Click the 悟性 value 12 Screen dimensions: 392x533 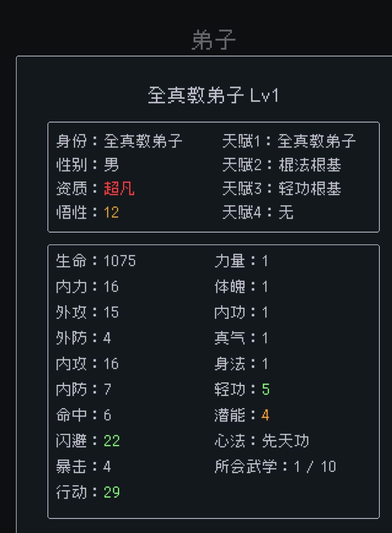click(x=111, y=213)
